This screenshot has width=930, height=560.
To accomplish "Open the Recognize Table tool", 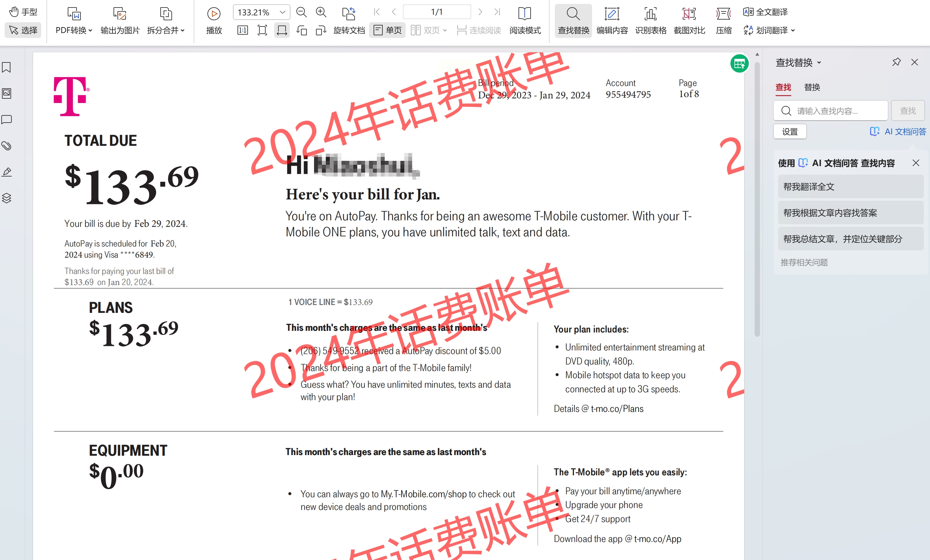I will (650, 20).
